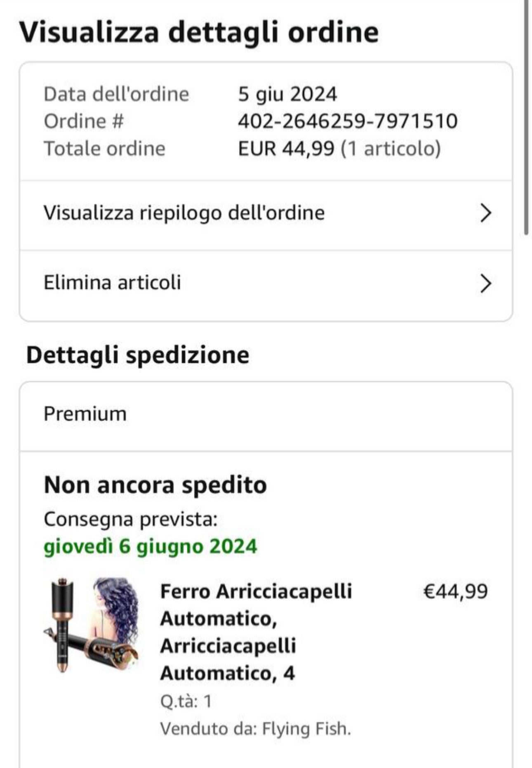This screenshot has width=532, height=768.
Task: Click the €44,99 item price
Action: coord(456,591)
